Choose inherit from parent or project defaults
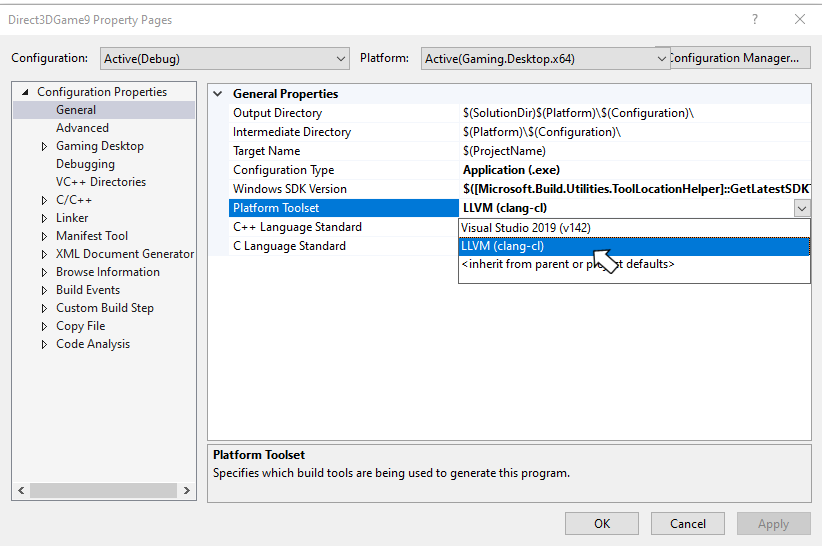 point(634,264)
